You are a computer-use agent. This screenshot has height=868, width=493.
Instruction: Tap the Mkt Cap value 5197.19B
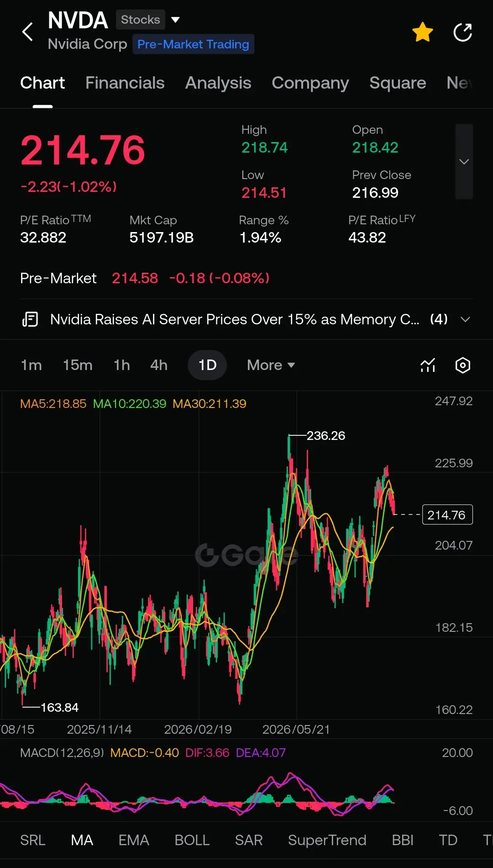click(162, 238)
